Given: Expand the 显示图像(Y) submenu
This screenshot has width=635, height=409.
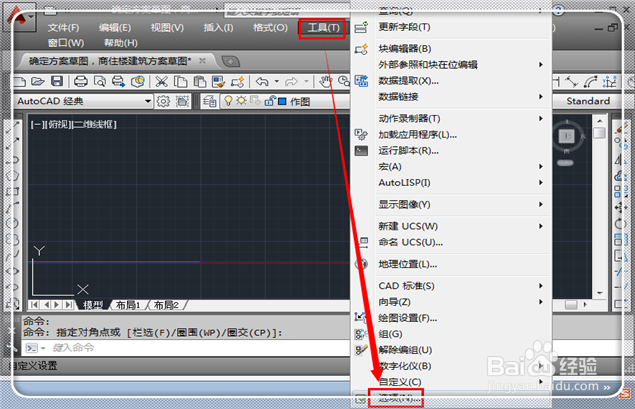Looking at the screenshot, I should (540, 204).
